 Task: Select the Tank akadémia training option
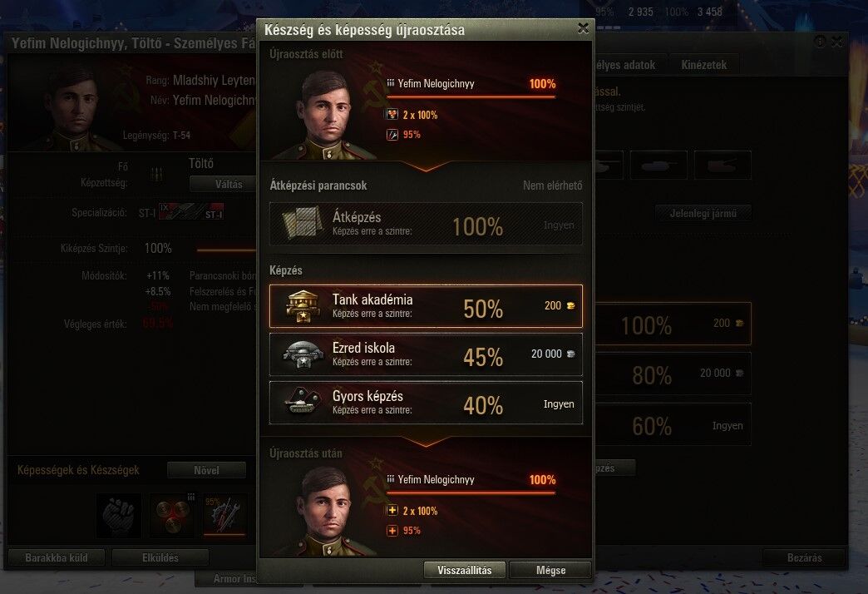coord(426,306)
